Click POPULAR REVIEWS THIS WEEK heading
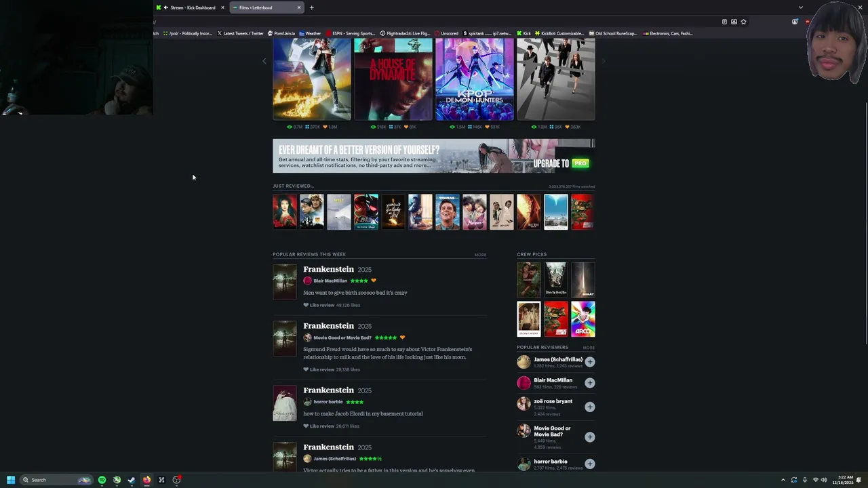Image resolution: width=868 pixels, height=488 pixels. [309, 255]
